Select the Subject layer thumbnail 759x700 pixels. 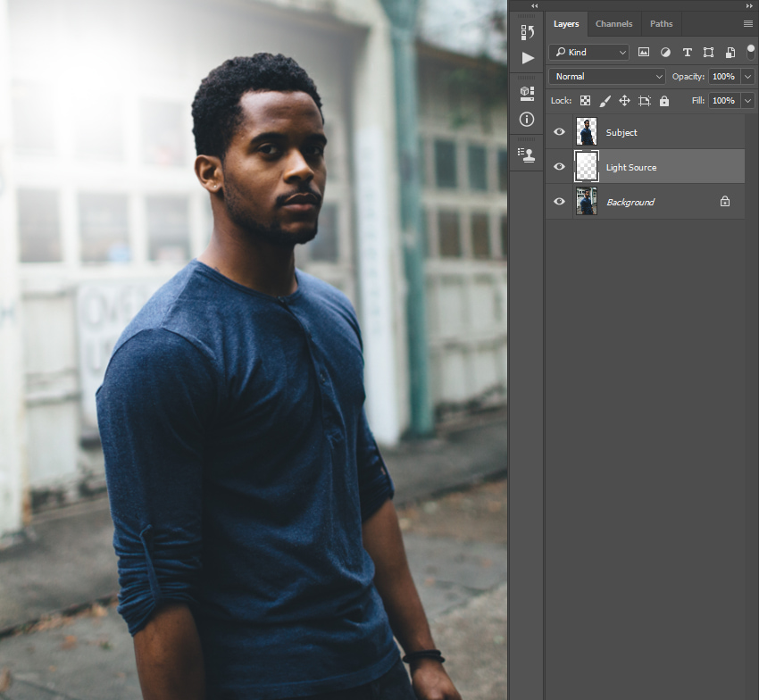586,132
